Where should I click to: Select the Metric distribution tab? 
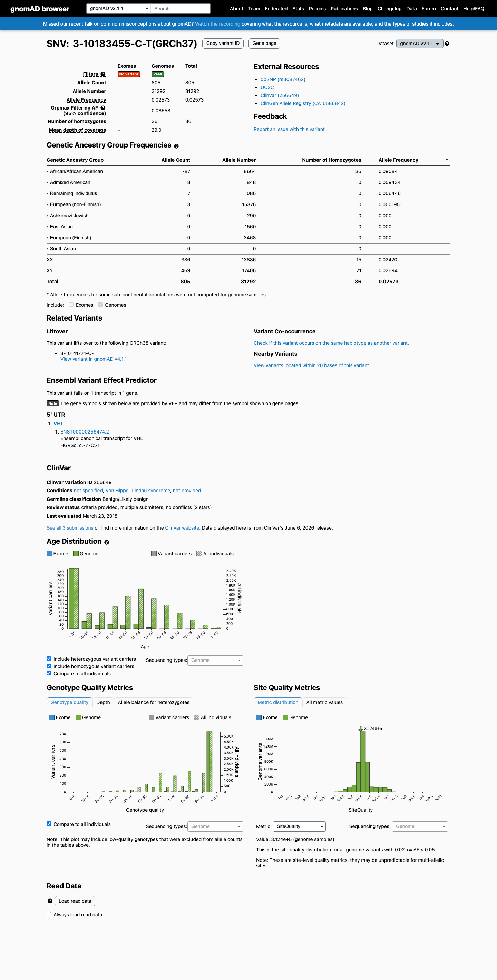pos(278,702)
